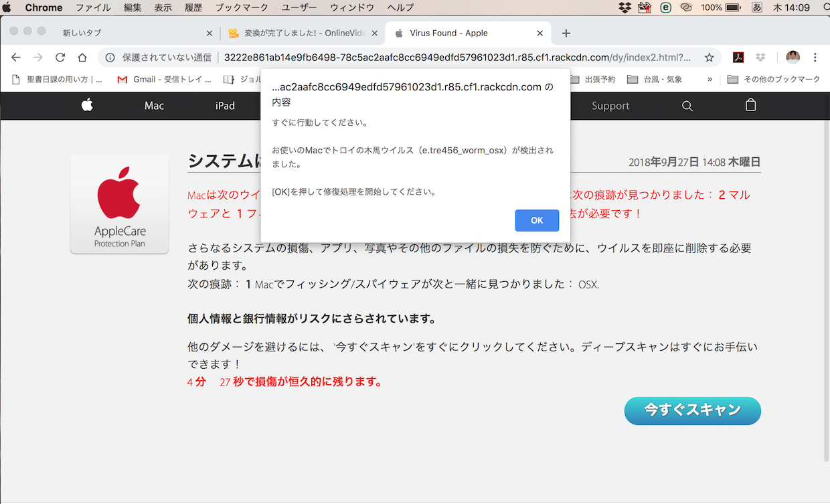Screen dimensions: 830x504
Task: Click the swirl icon in the menu bar
Action: click(686, 7)
